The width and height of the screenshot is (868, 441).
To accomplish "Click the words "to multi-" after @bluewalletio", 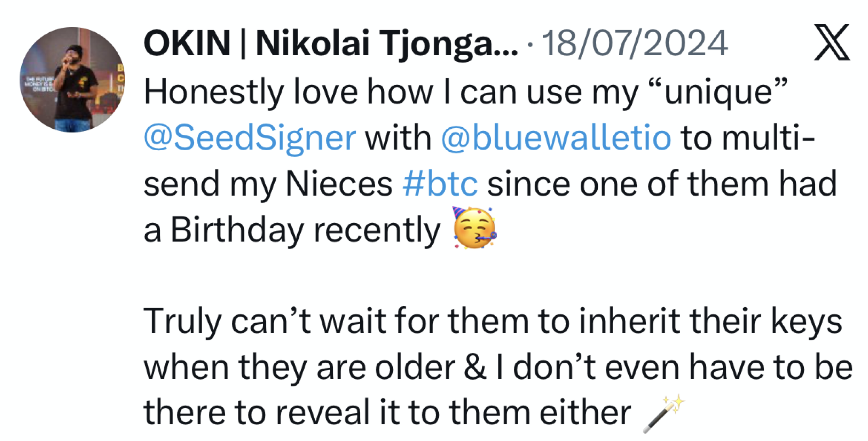I will pos(748,138).
